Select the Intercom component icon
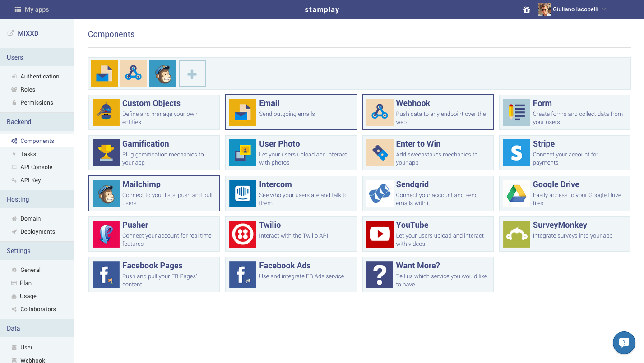 (243, 193)
